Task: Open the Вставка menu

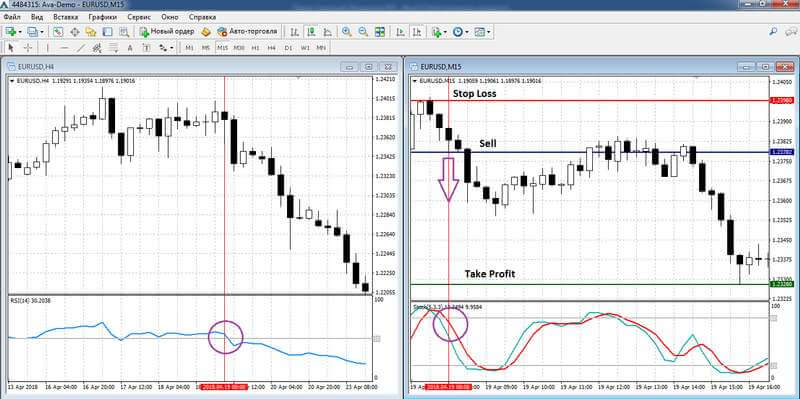Action: tap(66, 17)
